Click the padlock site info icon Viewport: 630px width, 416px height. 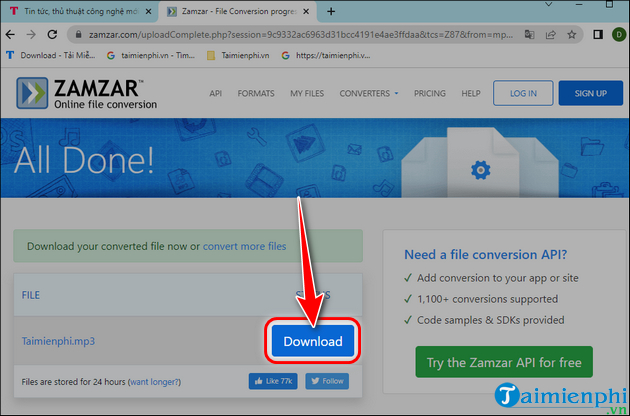click(x=79, y=35)
